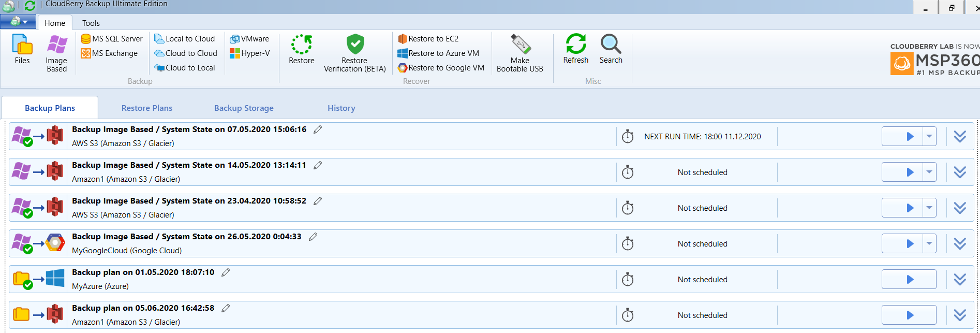The image size is (980, 333).
Task: Open the Backup Plans tab
Action: coord(50,108)
